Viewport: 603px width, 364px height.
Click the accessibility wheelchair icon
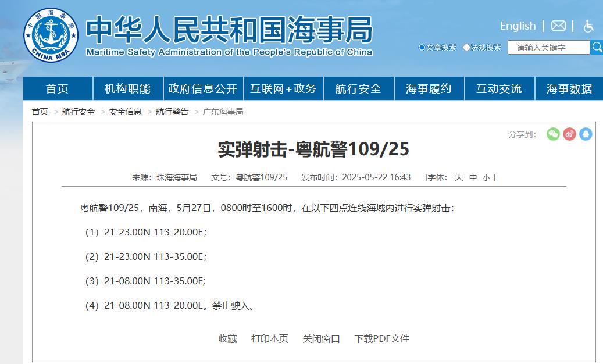[588, 26]
